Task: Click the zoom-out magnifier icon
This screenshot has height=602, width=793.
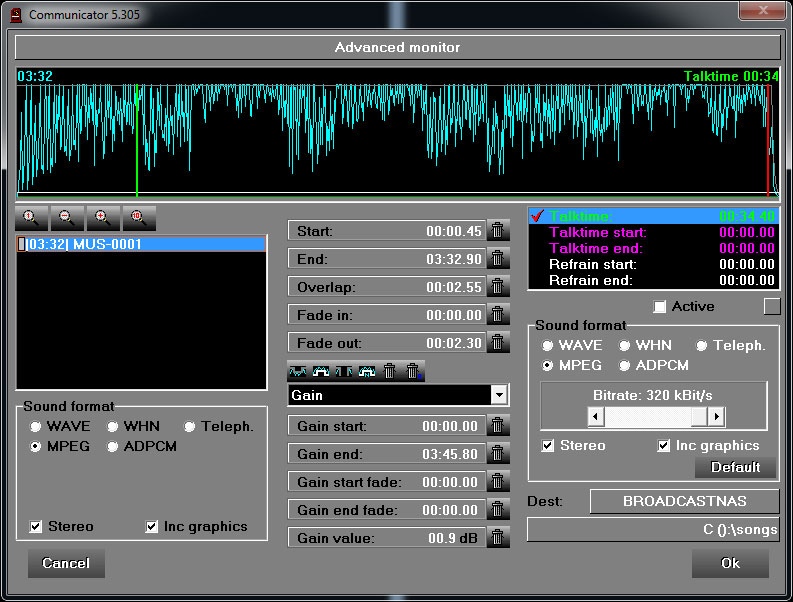Action: 67,218
